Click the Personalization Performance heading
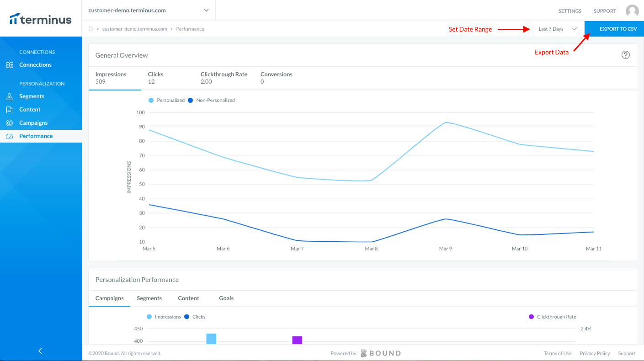644x361 pixels. point(137,280)
